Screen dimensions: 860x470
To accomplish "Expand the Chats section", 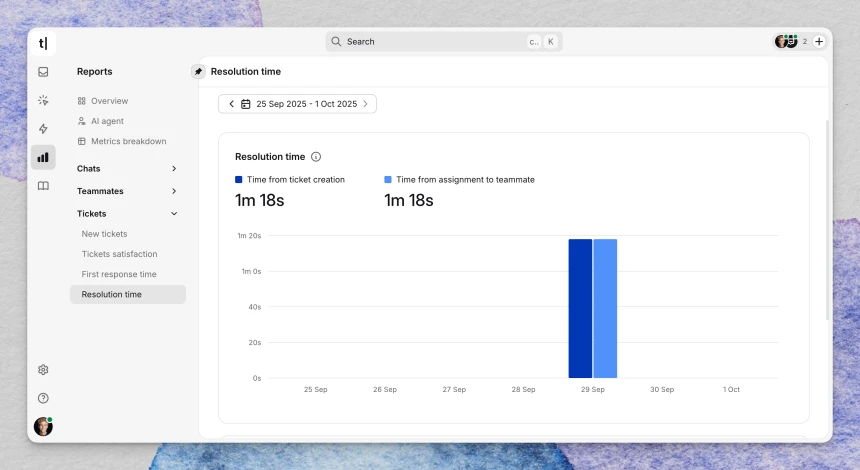I will [128, 168].
